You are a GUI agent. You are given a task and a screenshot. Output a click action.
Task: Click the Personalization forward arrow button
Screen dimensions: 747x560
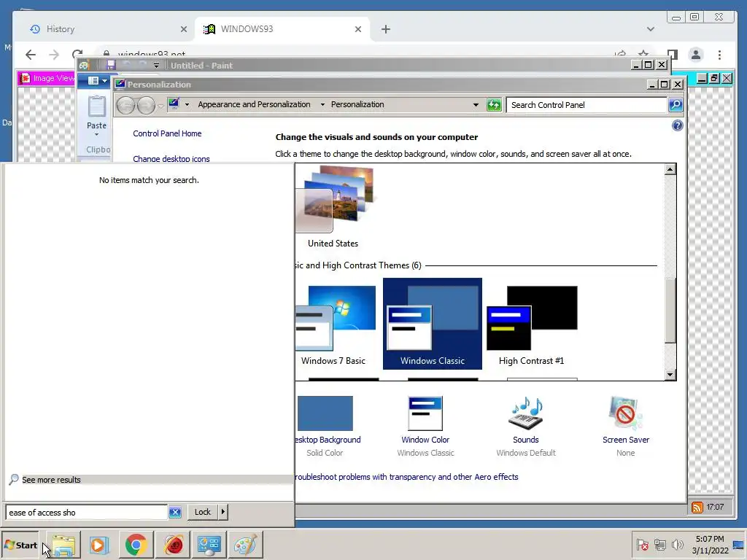[x=146, y=105]
